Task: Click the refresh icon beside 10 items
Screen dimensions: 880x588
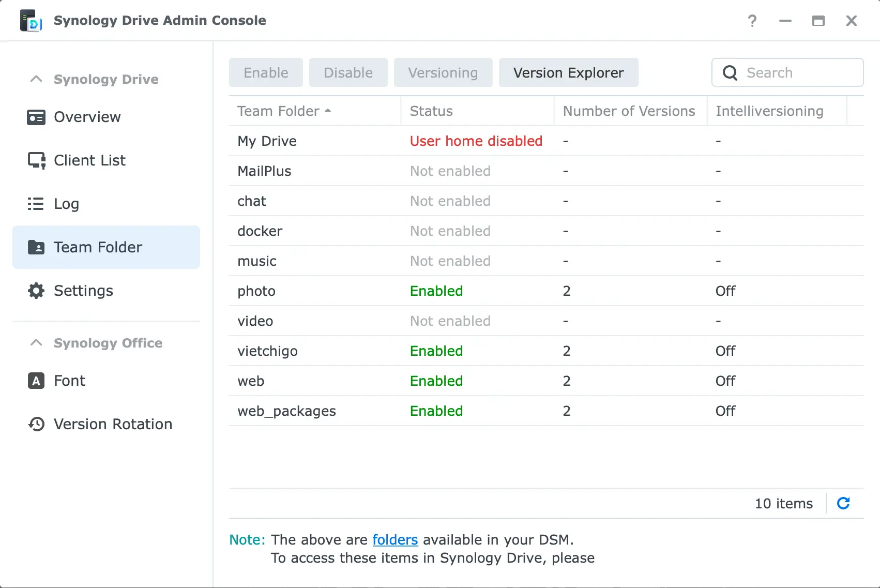Action: 843,503
